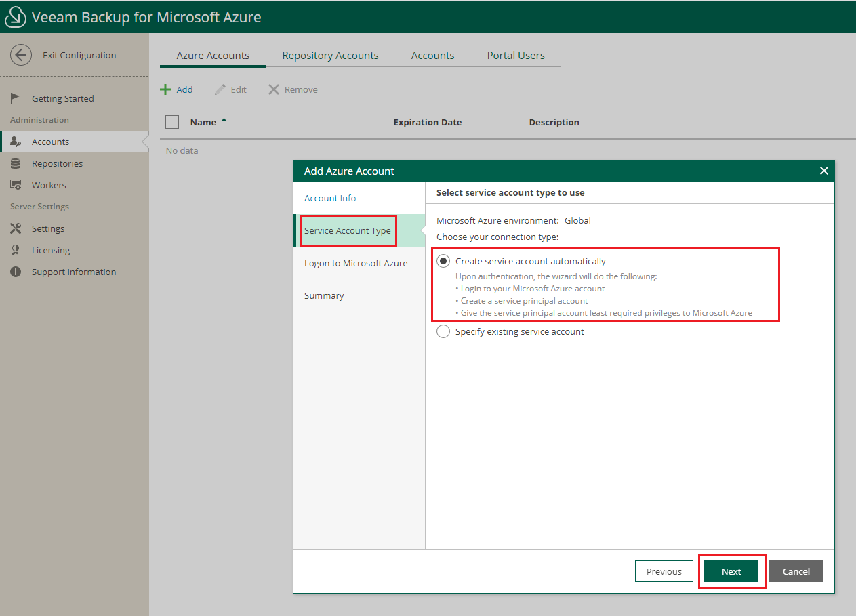
Task: Select Service Account Type wizard step
Action: (x=359, y=230)
